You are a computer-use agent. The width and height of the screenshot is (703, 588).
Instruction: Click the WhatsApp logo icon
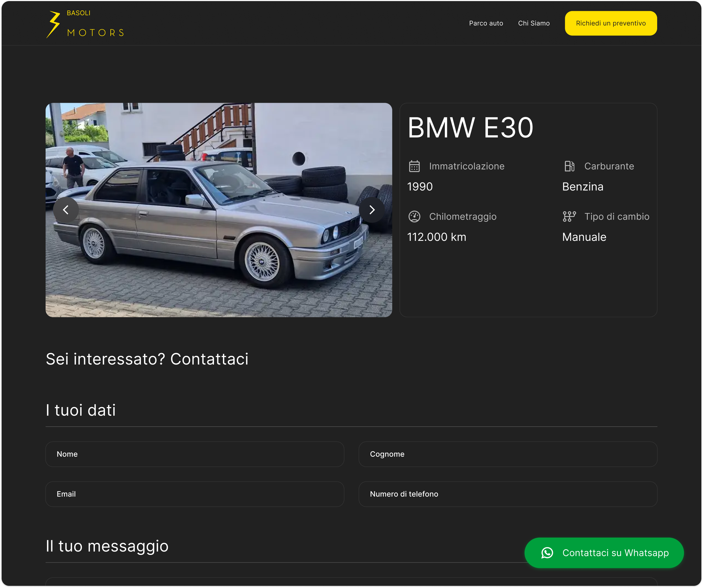(x=547, y=553)
